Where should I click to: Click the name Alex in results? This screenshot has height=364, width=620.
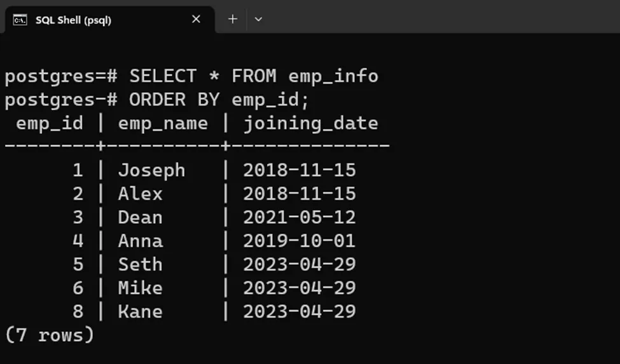140,194
